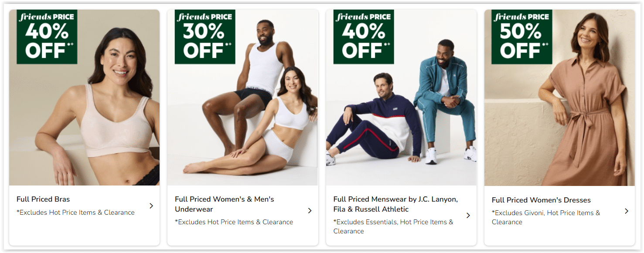Click the chevron arrow beside Full Priced Bras

tap(151, 206)
